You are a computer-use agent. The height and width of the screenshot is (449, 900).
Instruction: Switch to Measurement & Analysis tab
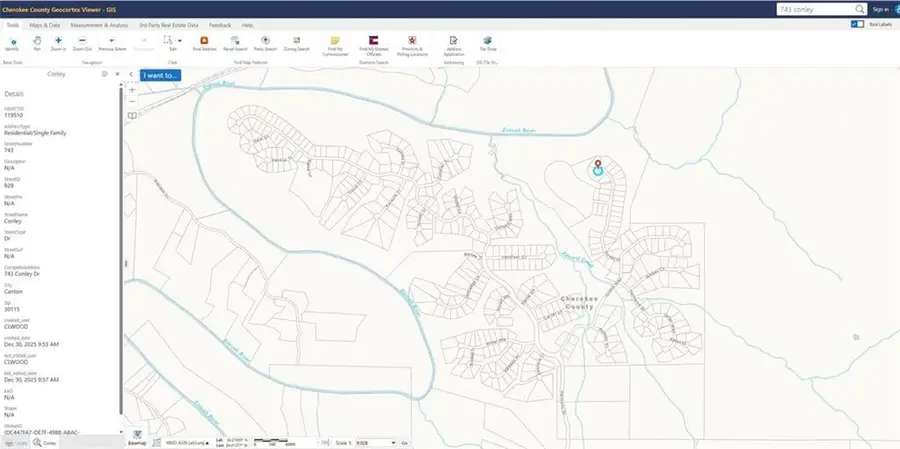(x=99, y=25)
